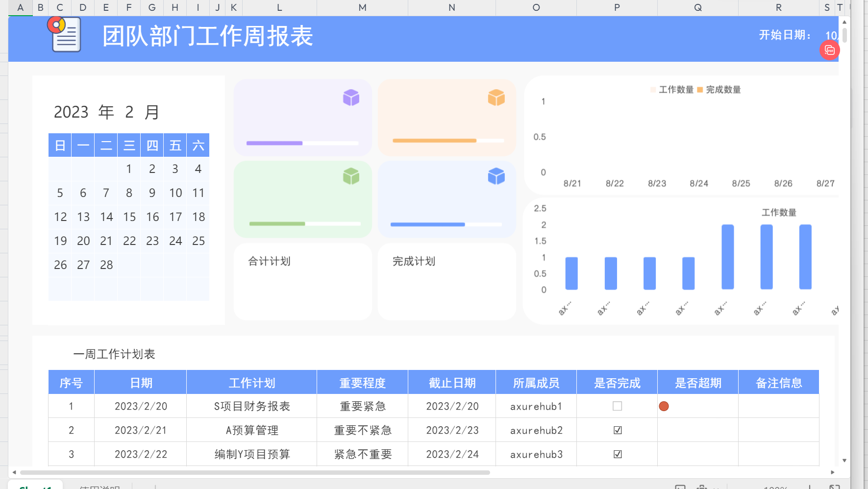Select column N header

(x=452, y=7)
